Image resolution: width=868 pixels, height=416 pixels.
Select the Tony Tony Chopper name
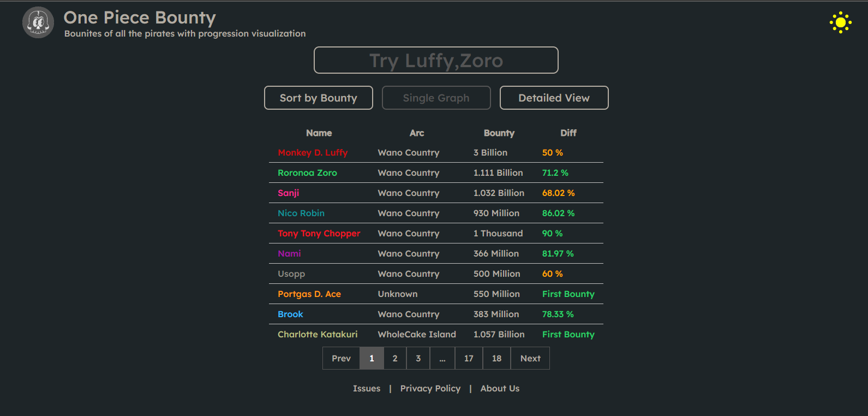coord(319,234)
